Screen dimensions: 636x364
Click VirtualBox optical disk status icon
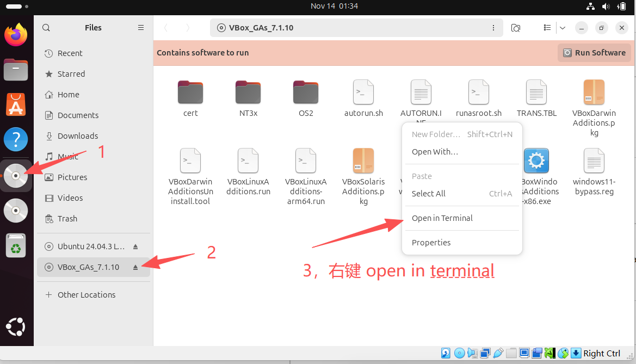pyautogui.click(x=459, y=354)
